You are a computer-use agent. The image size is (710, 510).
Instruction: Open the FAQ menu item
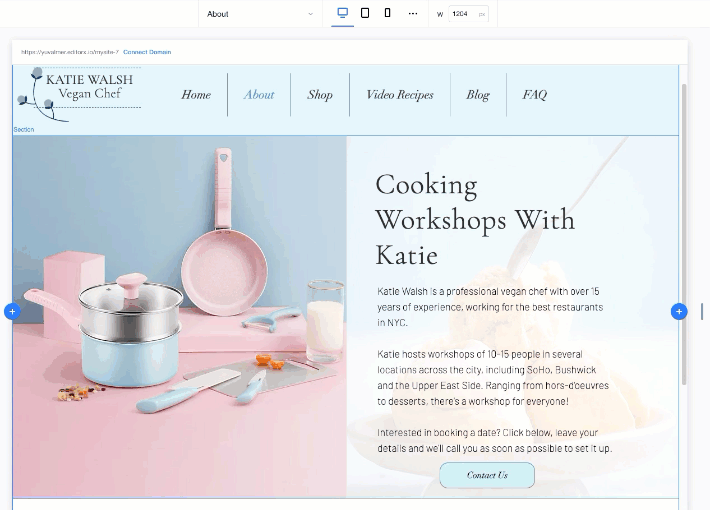pyautogui.click(x=535, y=95)
